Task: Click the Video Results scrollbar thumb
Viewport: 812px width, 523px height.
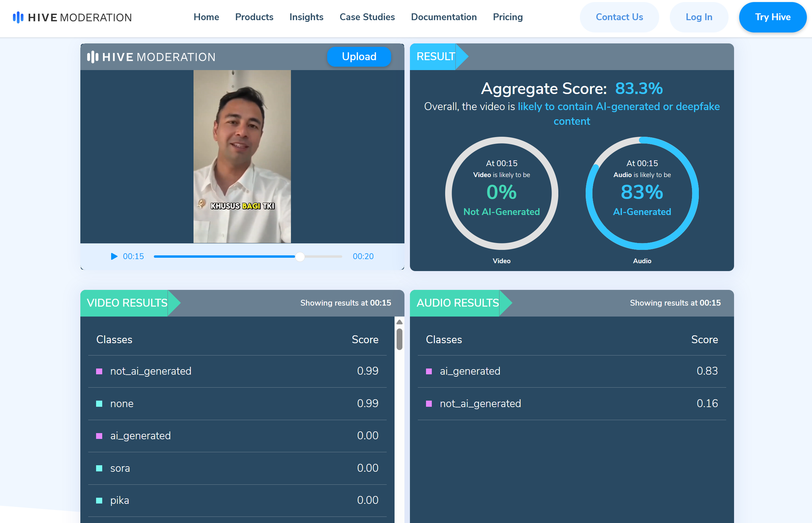Action: pyautogui.click(x=399, y=339)
